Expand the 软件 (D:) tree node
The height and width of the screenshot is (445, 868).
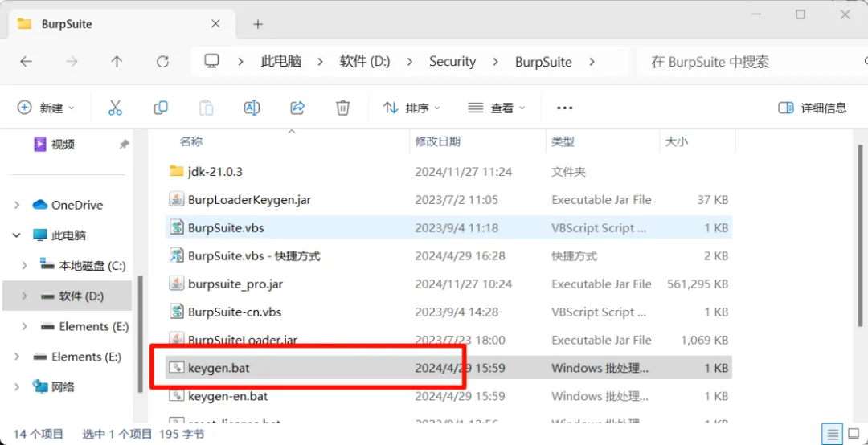[24, 296]
